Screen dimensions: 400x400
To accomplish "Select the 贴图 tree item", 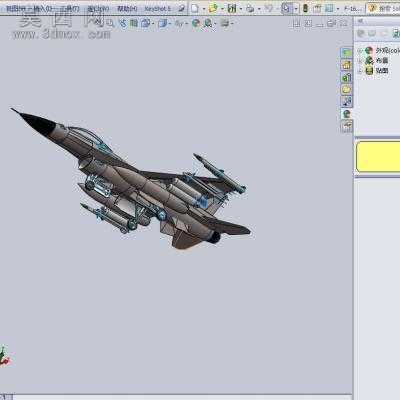I will (377, 71).
